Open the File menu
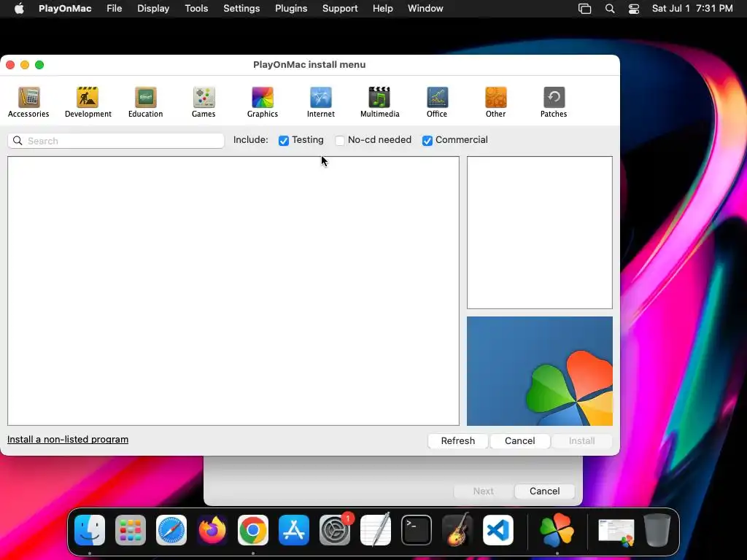 click(x=115, y=9)
